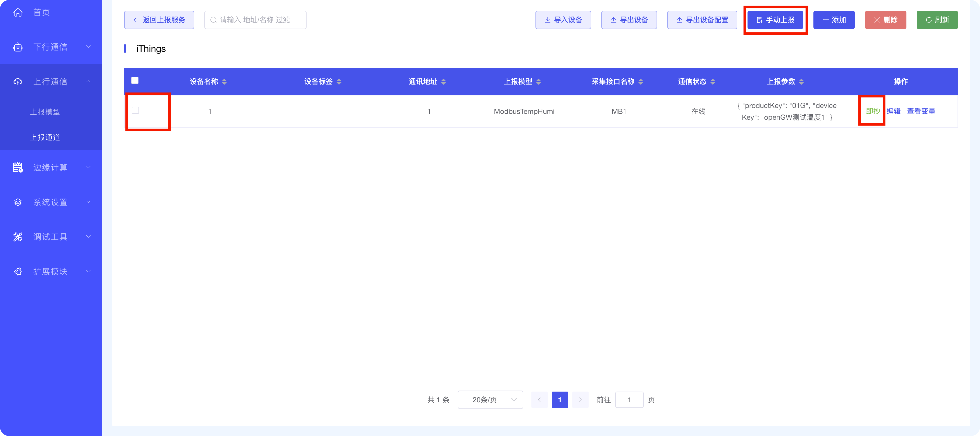Click the 下行通信 robot icon
The height and width of the screenshot is (436, 980).
(17, 47)
